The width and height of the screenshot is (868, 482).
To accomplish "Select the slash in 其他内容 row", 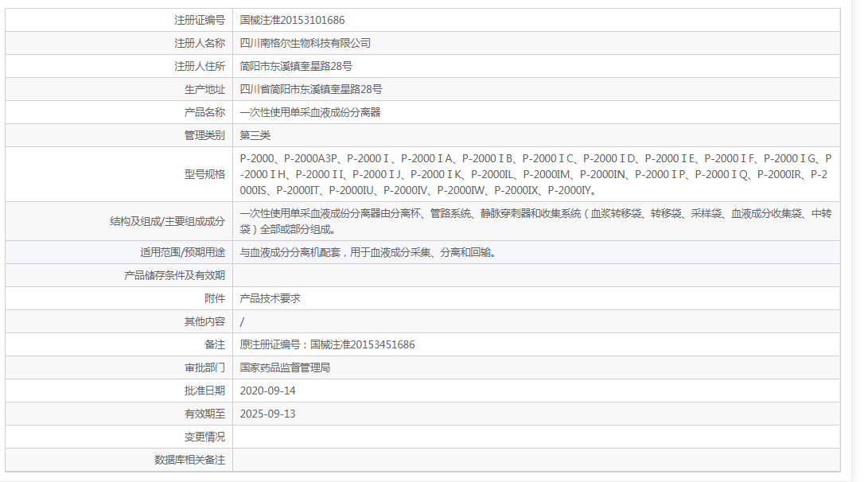I will (x=239, y=321).
